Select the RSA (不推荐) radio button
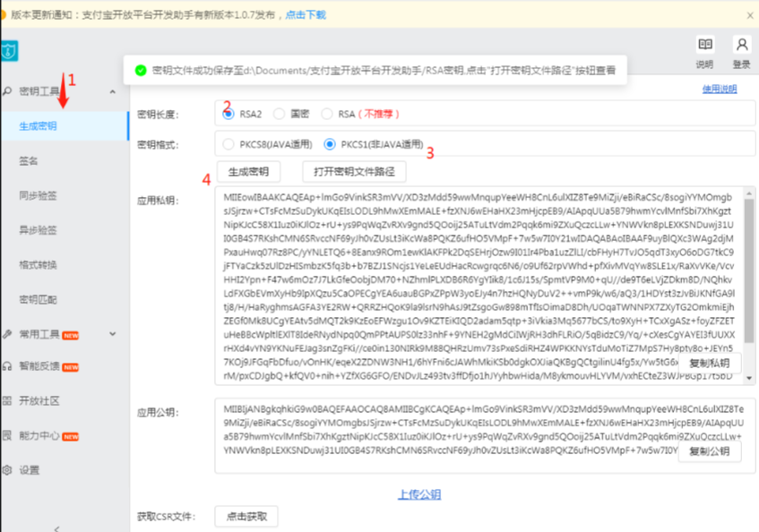The image size is (759, 532). 327,114
